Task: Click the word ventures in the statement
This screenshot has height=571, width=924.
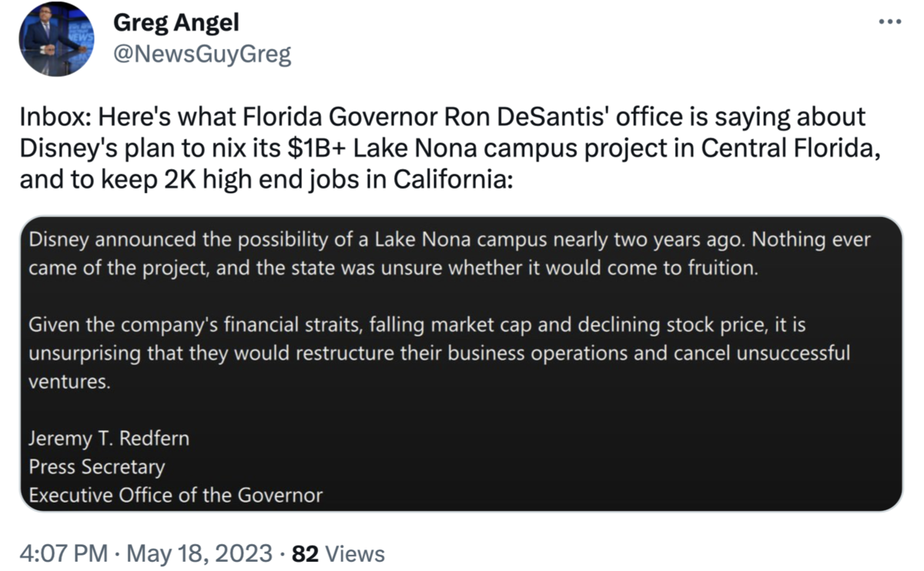Action: pos(69,382)
